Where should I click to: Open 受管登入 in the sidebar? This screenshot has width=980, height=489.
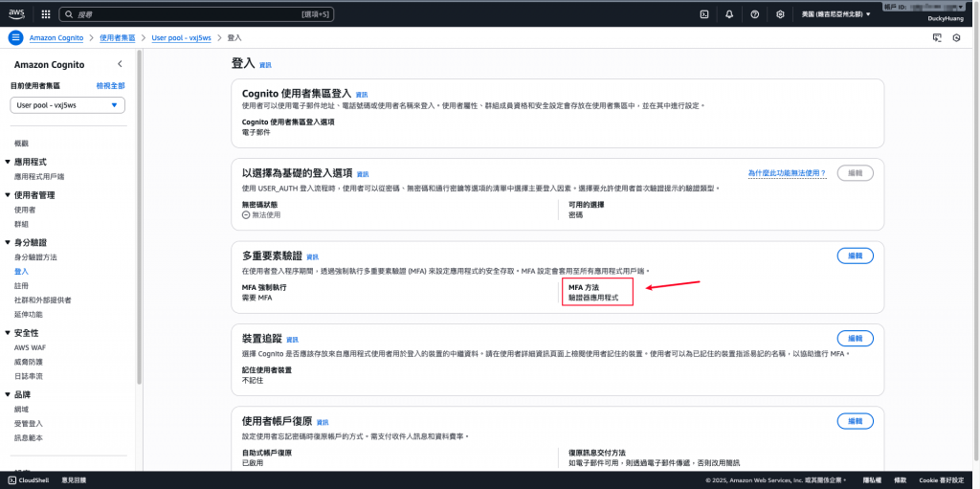[28, 423]
